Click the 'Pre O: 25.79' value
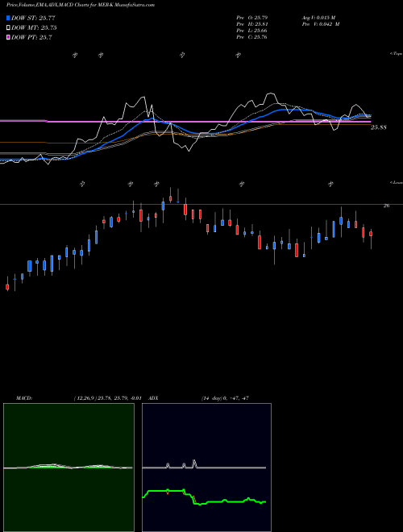Screen dimensions: 403x532 coord(252,17)
